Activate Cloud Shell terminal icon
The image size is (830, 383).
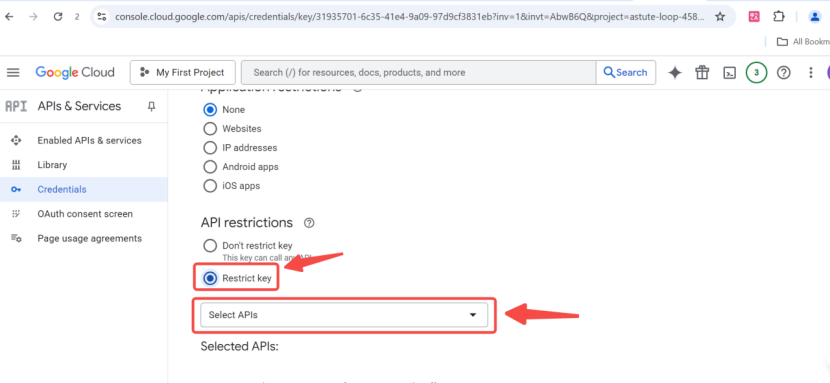pyautogui.click(x=729, y=72)
